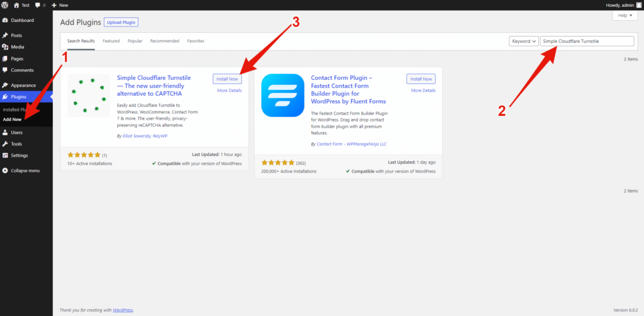Open the WordPress link in footer
Viewport: 644px width, 316px height.
pyautogui.click(x=123, y=310)
